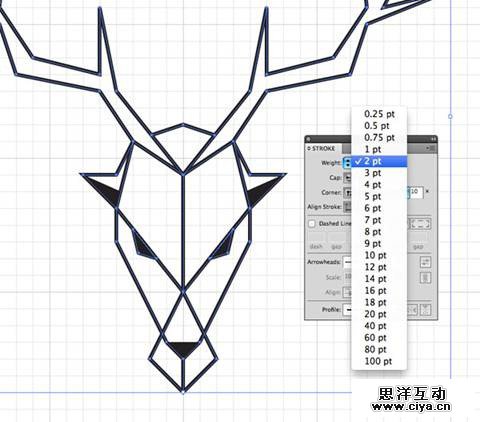The height and width of the screenshot is (422, 480).
Task: Click the Align Stroke to center icon
Action: coord(348,207)
